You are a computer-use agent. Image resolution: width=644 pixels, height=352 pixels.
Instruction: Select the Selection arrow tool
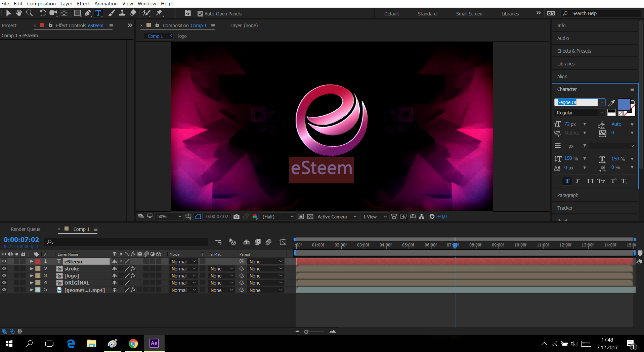pyautogui.click(x=9, y=13)
